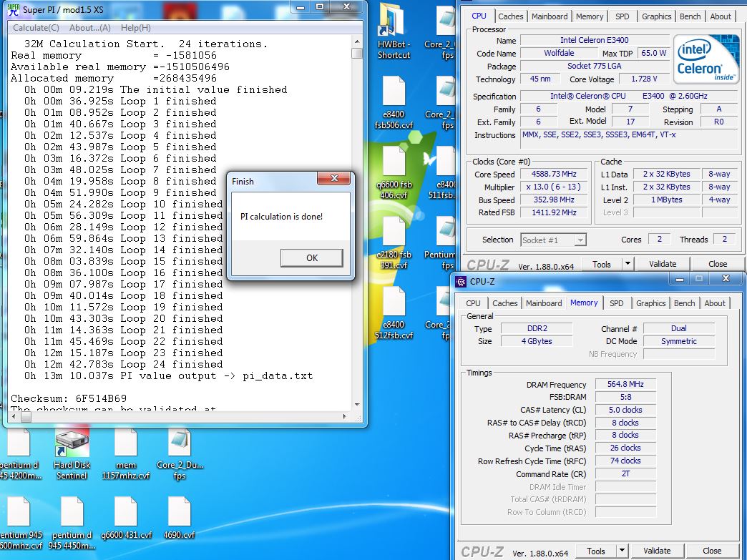This screenshot has height=560, width=747.
Task: Select the Pentium fps desktop icon
Action: click(440, 242)
